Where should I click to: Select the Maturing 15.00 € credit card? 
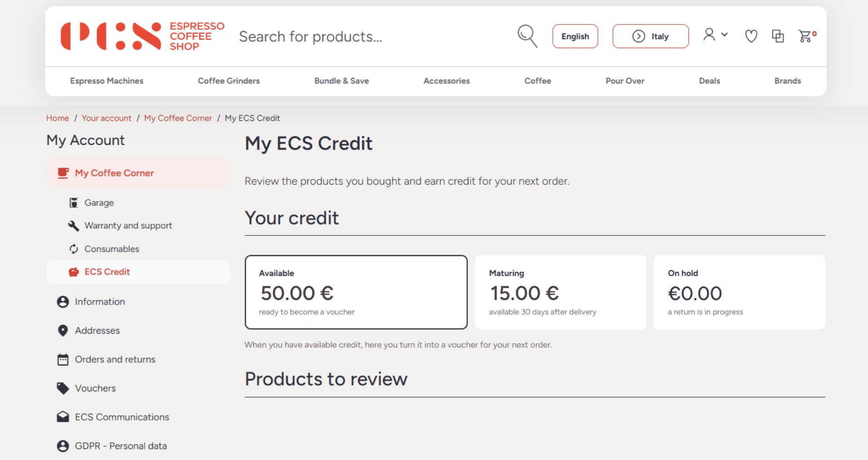560,292
